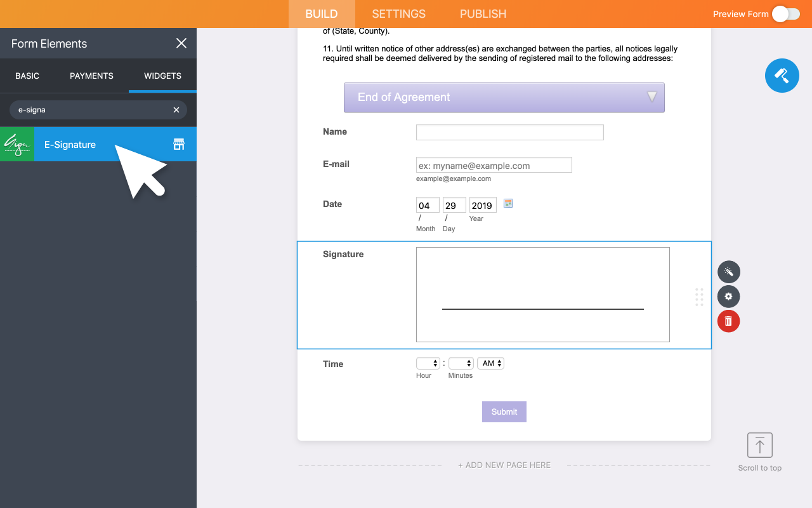Switch to the PAYMENTS tab in Form Elements
Image resolution: width=812 pixels, height=508 pixels.
coord(91,76)
